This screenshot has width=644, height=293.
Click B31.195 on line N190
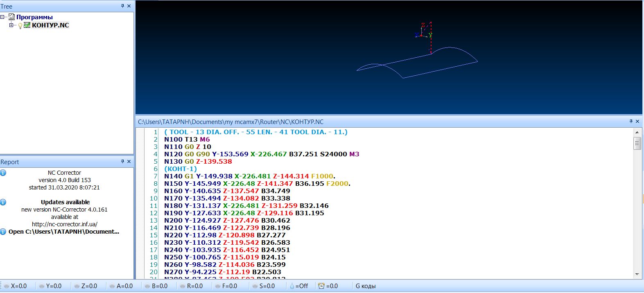point(310,213)
